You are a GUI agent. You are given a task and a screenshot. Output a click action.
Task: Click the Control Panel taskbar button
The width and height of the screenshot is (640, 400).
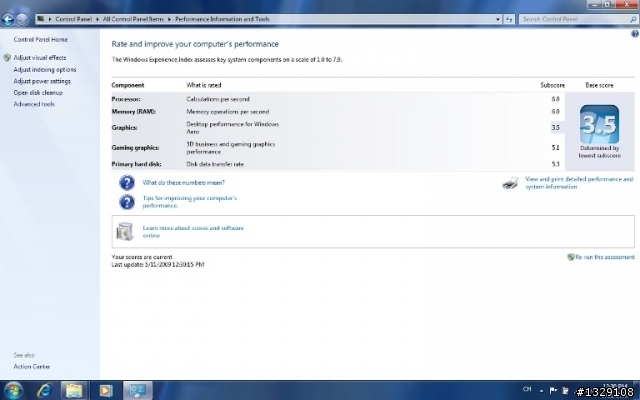tap(137, 391)
